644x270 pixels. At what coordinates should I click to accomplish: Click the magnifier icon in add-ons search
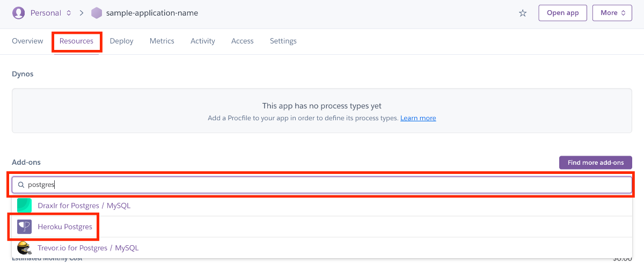(x=21, y=185)
